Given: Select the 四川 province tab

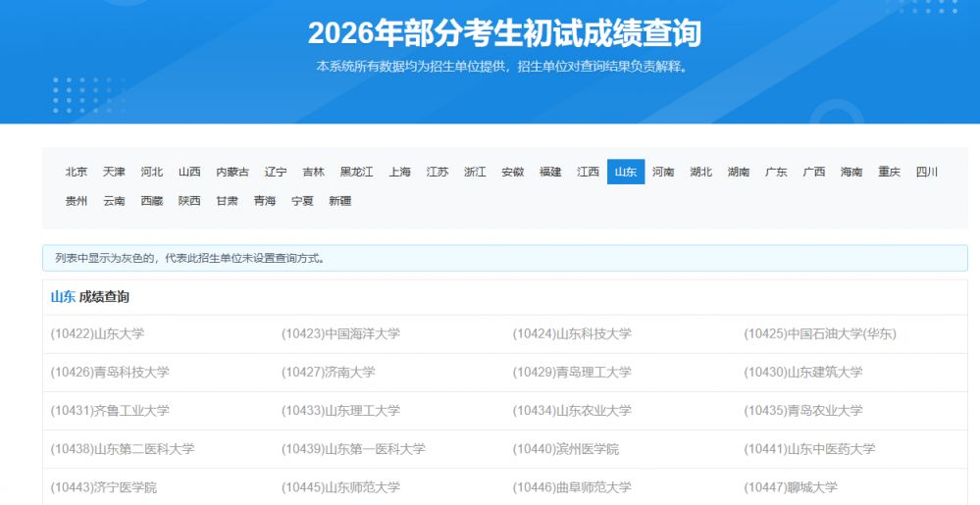Looking at the screenshot, I should point(927,172).
